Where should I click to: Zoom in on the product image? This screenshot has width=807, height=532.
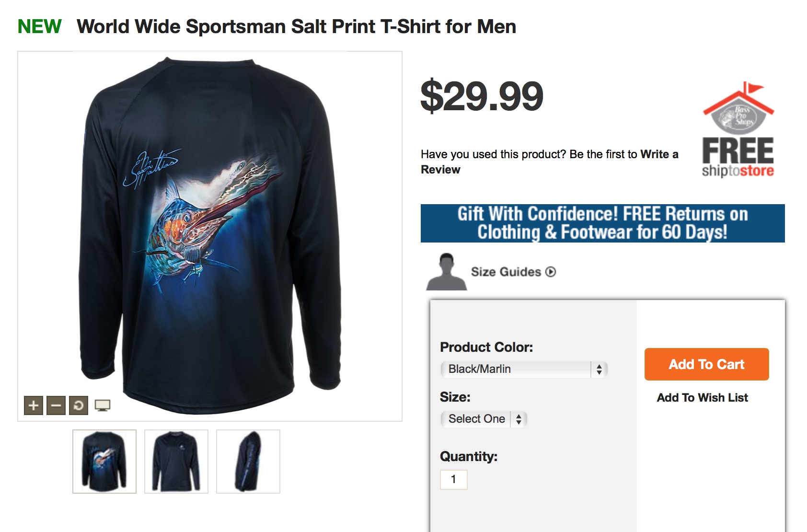[34, 405]
